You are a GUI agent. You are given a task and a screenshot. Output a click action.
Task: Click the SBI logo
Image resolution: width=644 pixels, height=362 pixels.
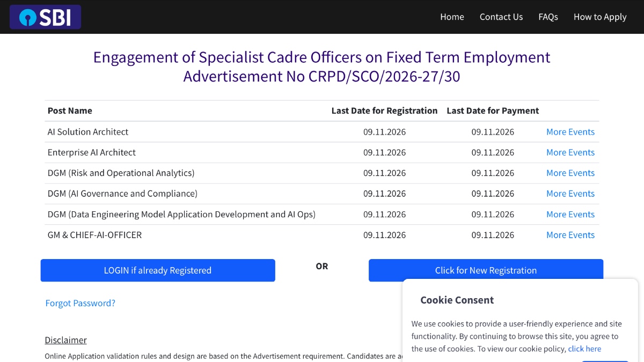45,17
